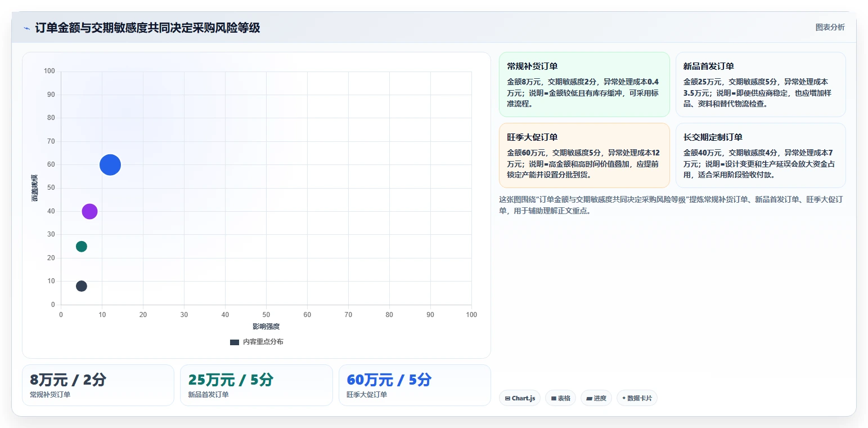Click the 25万元 / 5分 stat card
The image size is (868, 428).
coord(257,385)
